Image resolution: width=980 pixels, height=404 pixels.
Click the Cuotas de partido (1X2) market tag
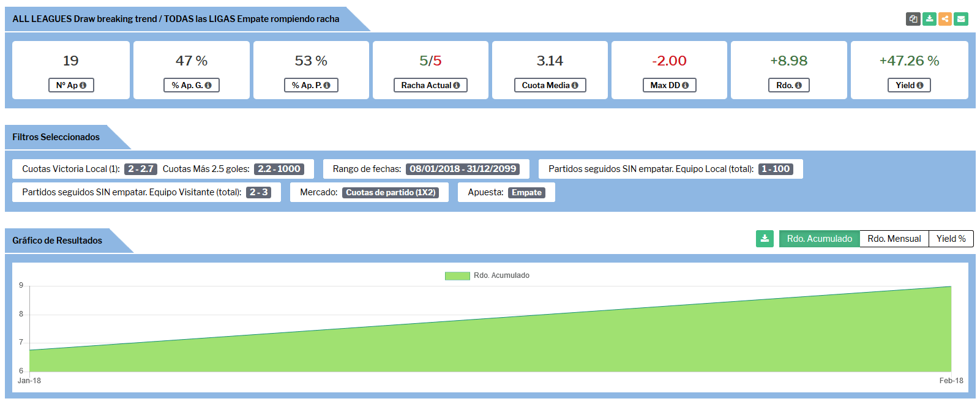[x=391, y=192]
